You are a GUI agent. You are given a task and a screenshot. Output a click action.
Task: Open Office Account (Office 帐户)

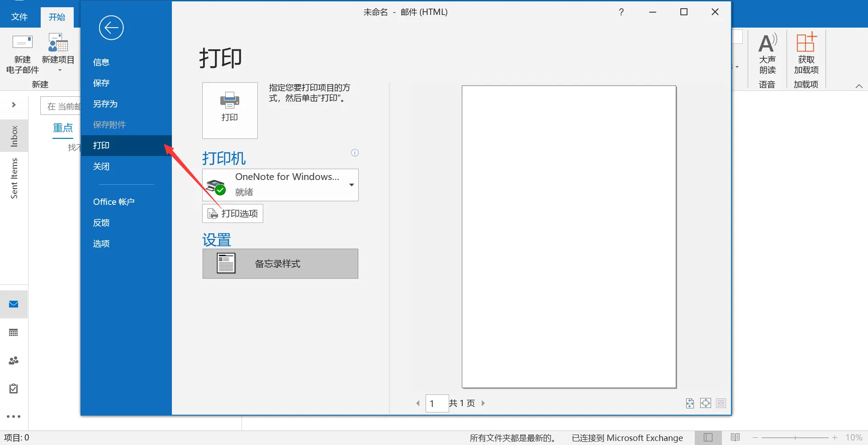[x=114, y=202]
